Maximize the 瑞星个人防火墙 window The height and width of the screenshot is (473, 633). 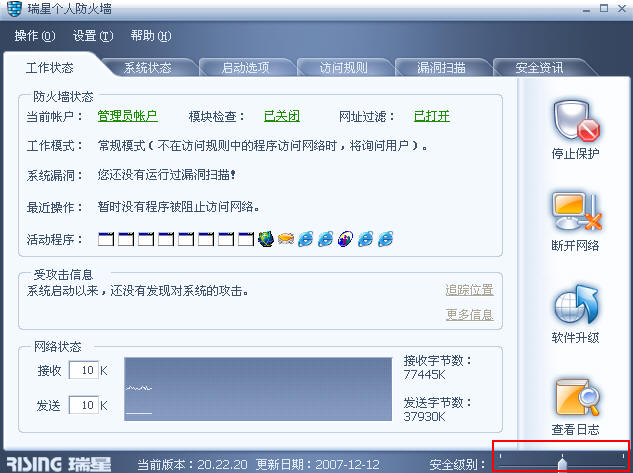tap(604, 8)
